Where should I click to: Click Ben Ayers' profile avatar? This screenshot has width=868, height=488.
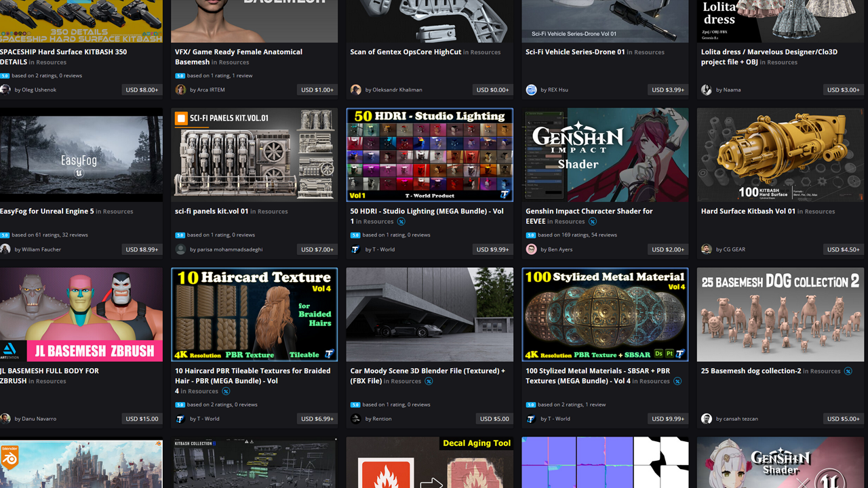pos(532,249)
